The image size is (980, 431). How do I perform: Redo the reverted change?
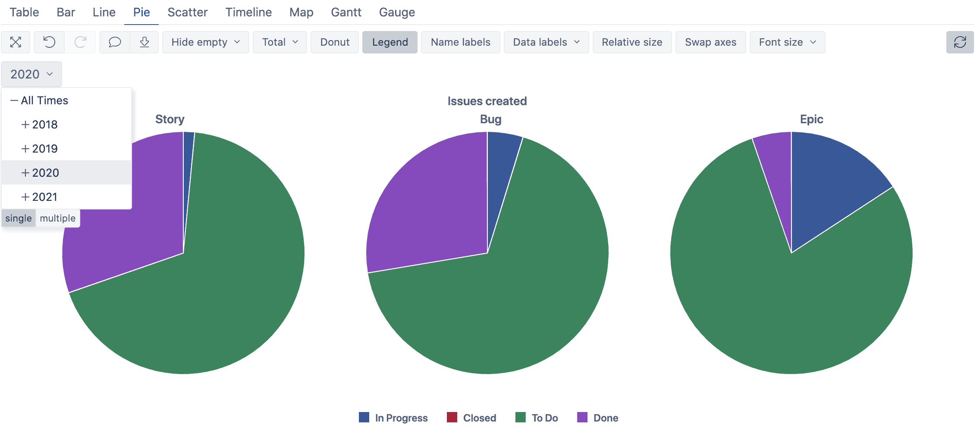point(81,42)
